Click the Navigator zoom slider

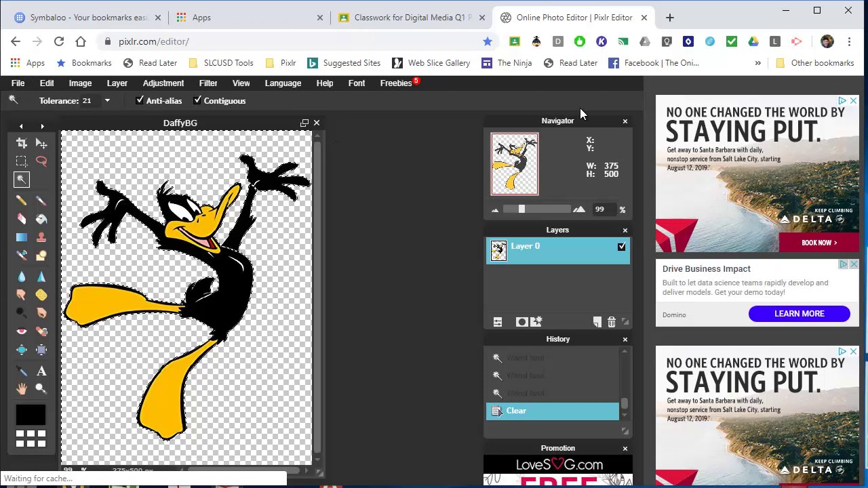[537, 209]
